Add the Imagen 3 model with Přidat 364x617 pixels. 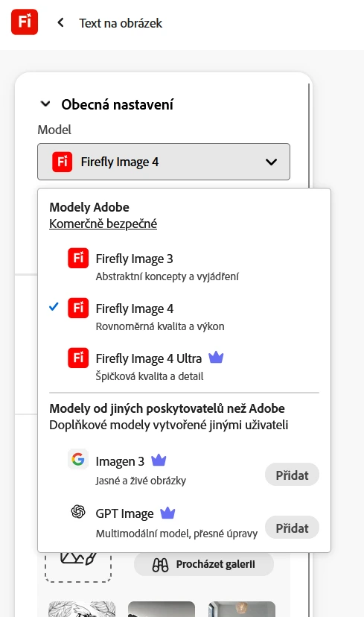pyautogui.click(x=292, y=475)
